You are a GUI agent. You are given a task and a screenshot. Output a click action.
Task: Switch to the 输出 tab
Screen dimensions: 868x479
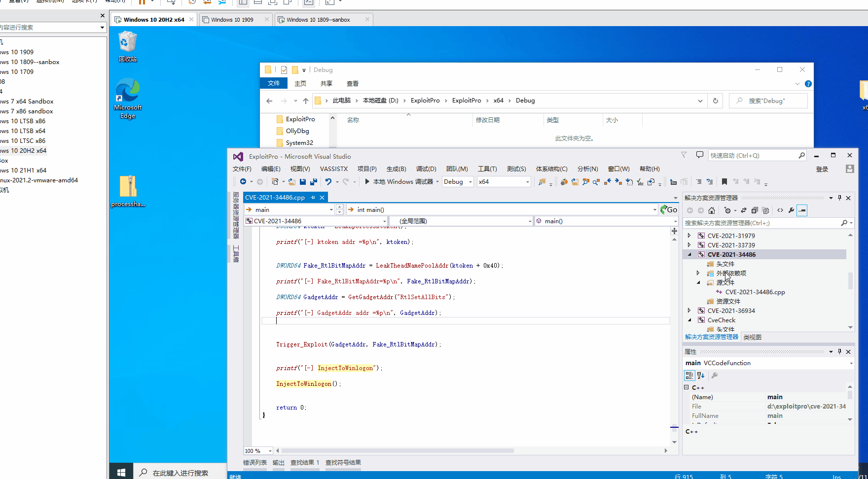[x=279, y=463]
